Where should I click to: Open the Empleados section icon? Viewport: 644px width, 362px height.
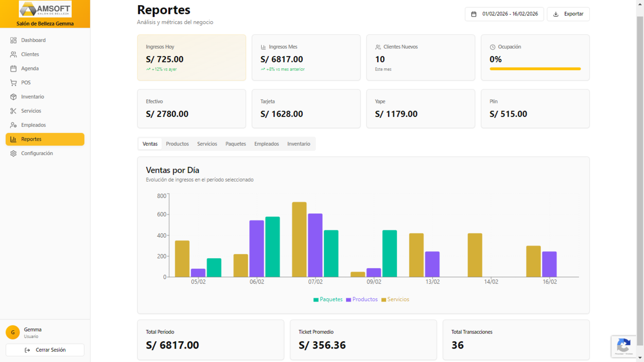(x=14, y=125)
